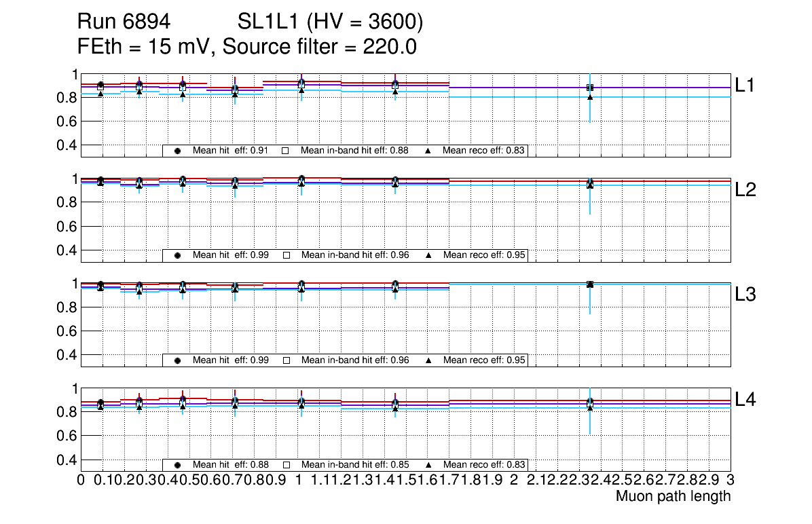The image size is (812, 524).
Task: Click the triangle marker in L1 legend
Action: [428, 151]
